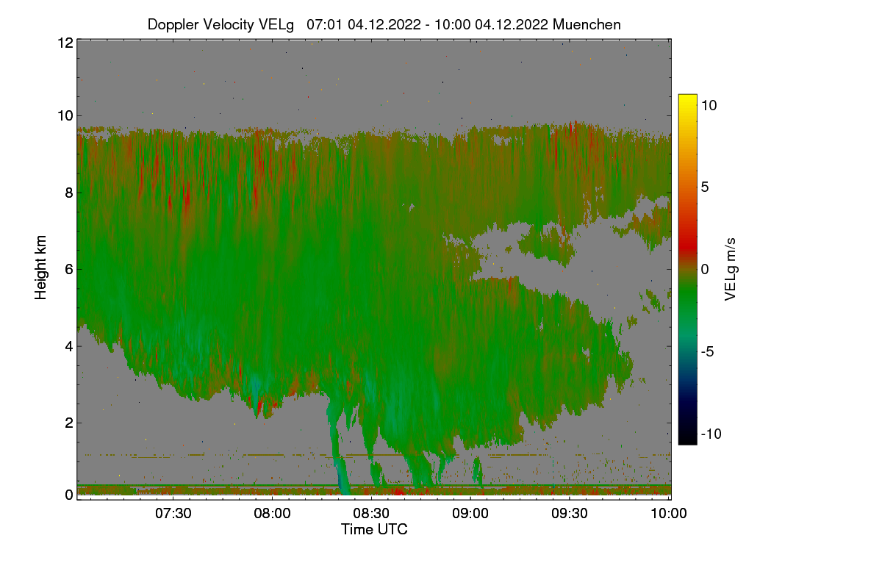
Task: Click the height axis label '2'
Action: (x=69, y=423)
